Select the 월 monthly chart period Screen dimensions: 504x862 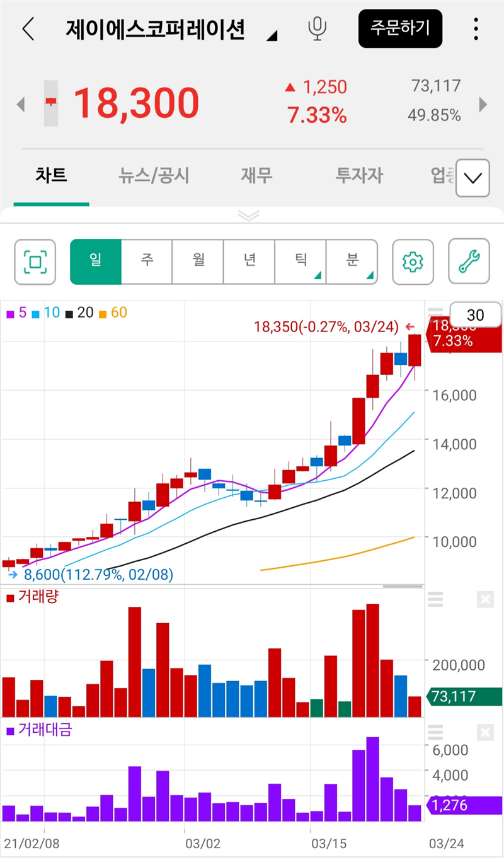point(198,261)
